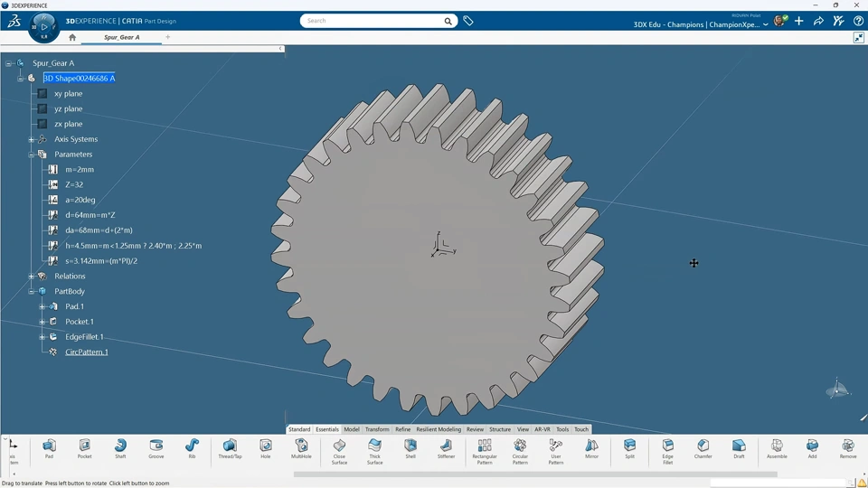868x488 pixels.
Task: Expand the Relations node
Action: click(31, 277)
